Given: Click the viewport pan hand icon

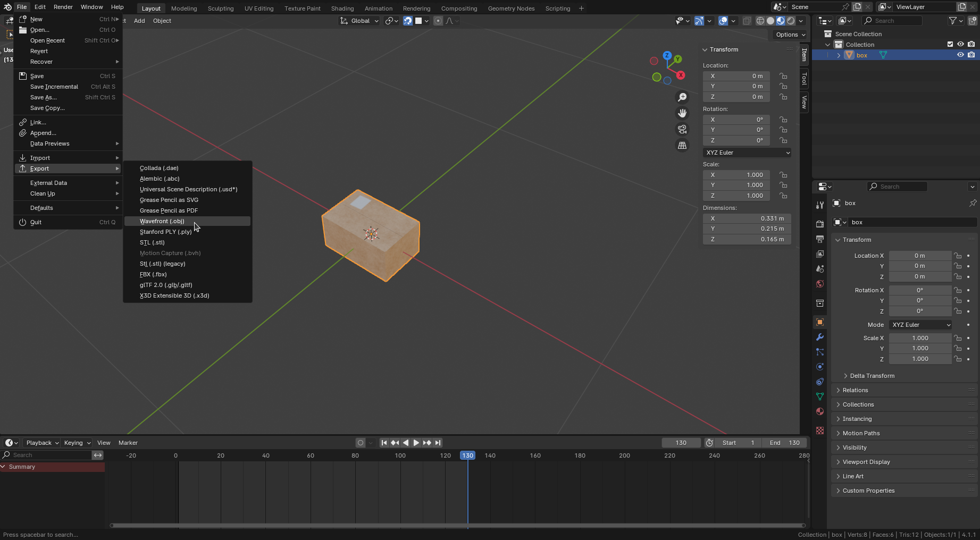Looking at the screenshot, I should click(x=682, y=113).
